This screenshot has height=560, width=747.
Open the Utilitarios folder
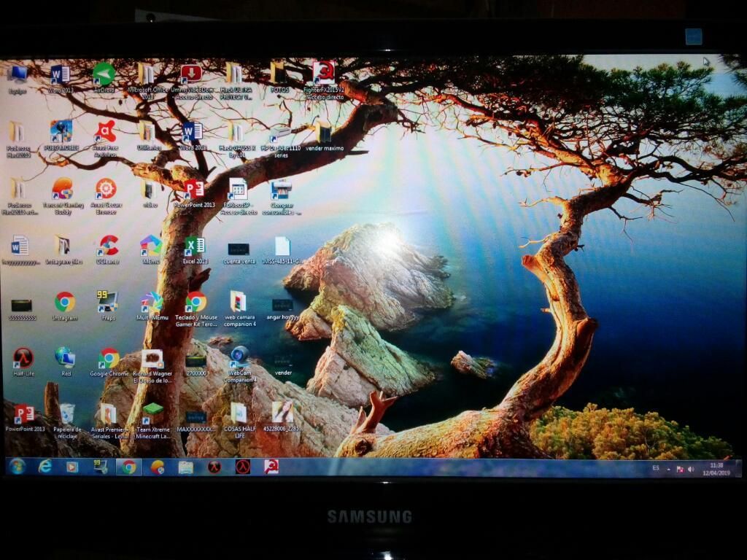[x=147, y=136]
